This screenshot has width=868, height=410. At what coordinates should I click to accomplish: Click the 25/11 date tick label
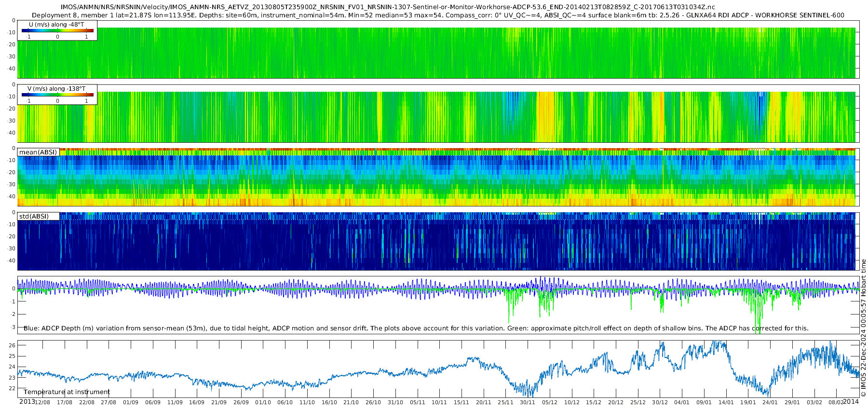[x=505, y=402]
